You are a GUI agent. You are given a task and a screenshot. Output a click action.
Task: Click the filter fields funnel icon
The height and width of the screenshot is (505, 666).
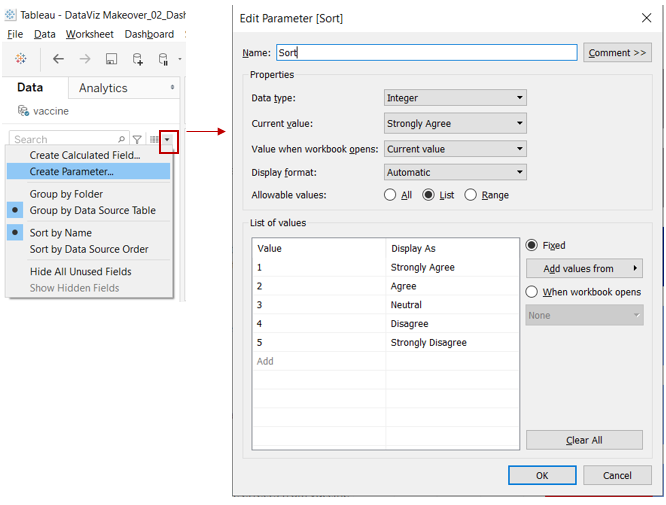(x=137, y=140)
